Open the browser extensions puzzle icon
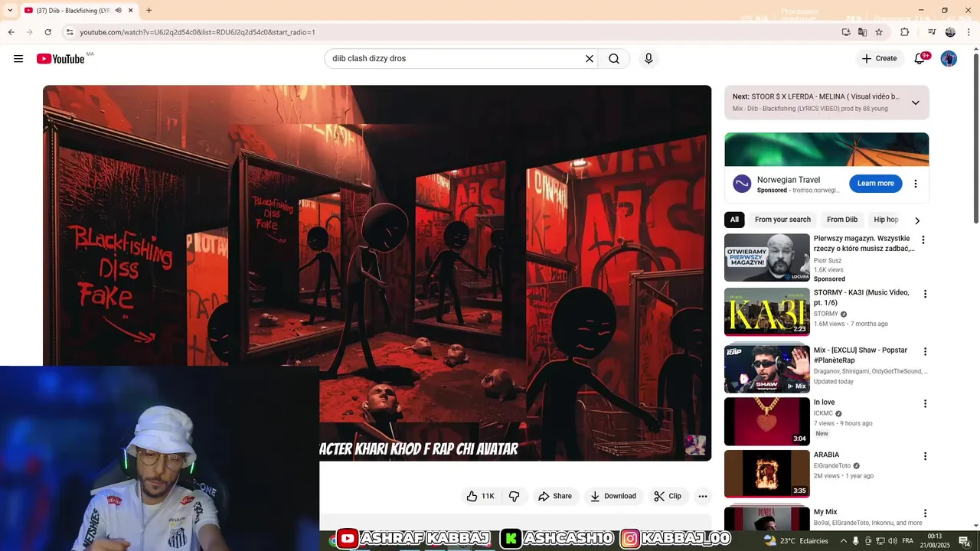Screen dimensions: 980x551 click(x=904, y=32)
